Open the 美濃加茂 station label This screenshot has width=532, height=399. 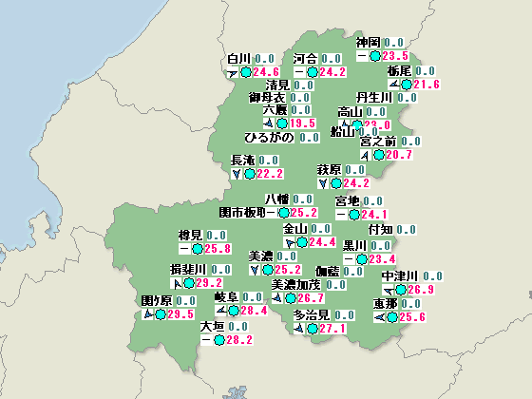(296, 285)
